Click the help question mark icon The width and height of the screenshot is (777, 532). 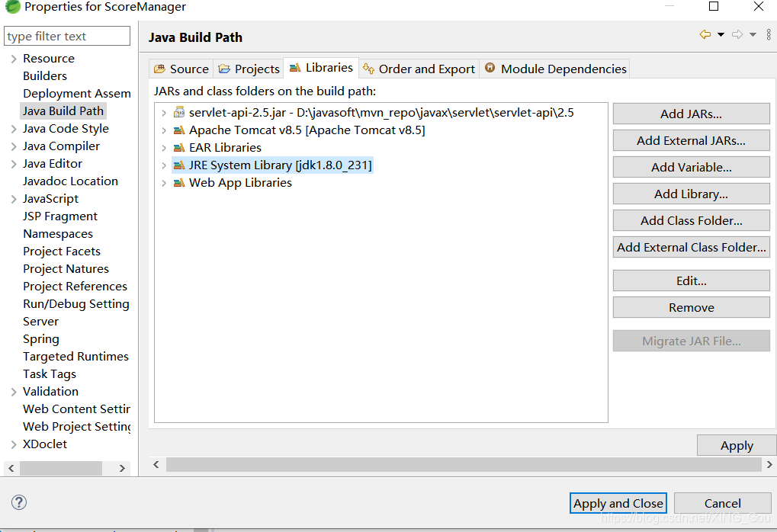[x=19, y=502]
